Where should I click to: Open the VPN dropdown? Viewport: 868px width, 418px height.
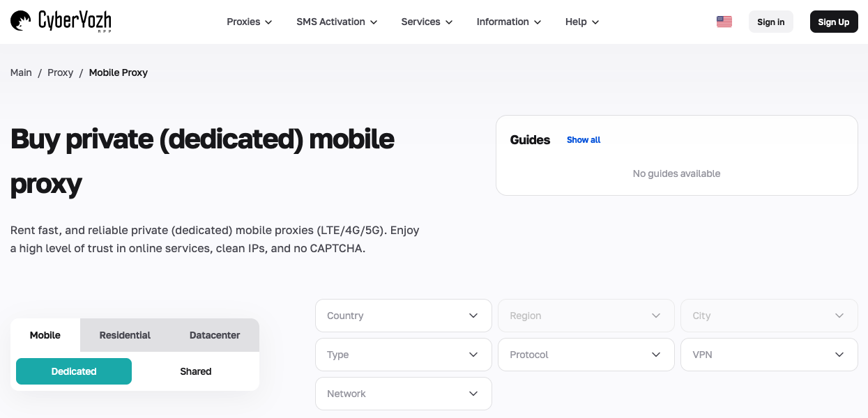pyautogui.click(x=769, y=355)
